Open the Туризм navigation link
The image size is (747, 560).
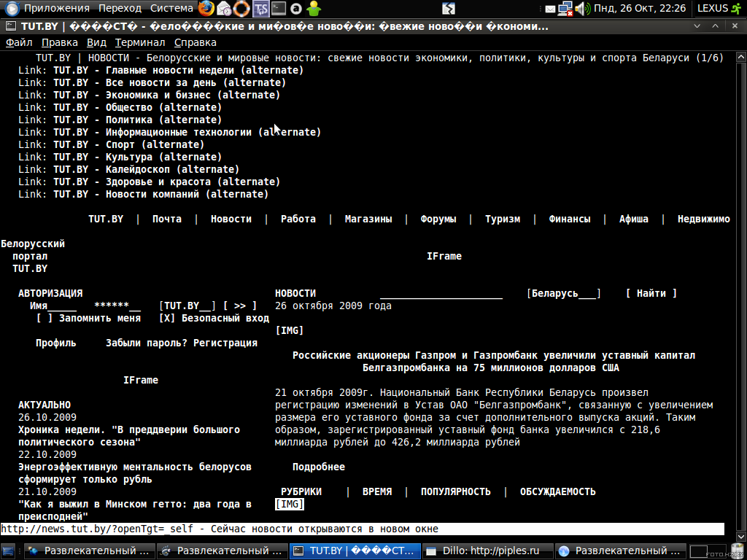(x=503, y=219)
